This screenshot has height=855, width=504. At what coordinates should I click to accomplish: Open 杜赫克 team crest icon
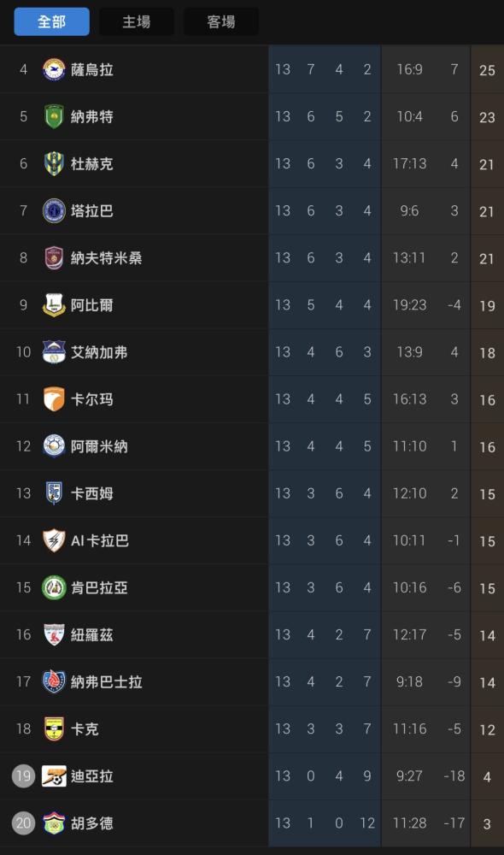(54, 163)
